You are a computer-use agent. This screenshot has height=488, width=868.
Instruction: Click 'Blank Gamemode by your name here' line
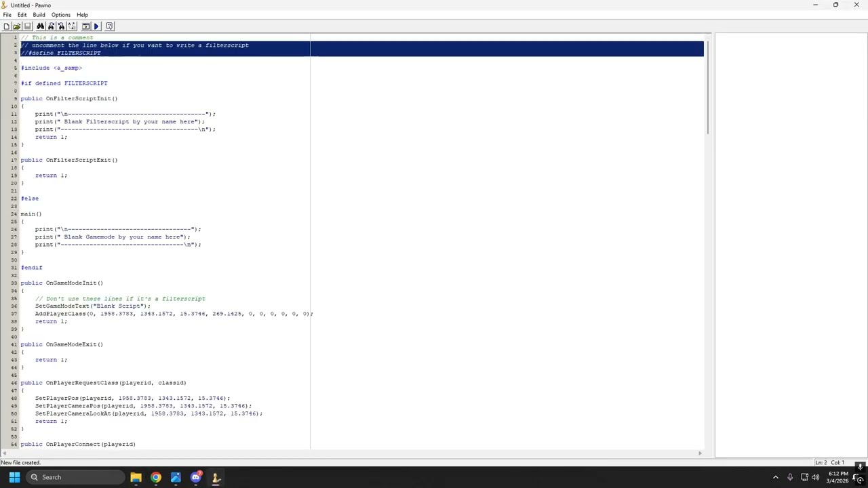[x=113, y=237]
